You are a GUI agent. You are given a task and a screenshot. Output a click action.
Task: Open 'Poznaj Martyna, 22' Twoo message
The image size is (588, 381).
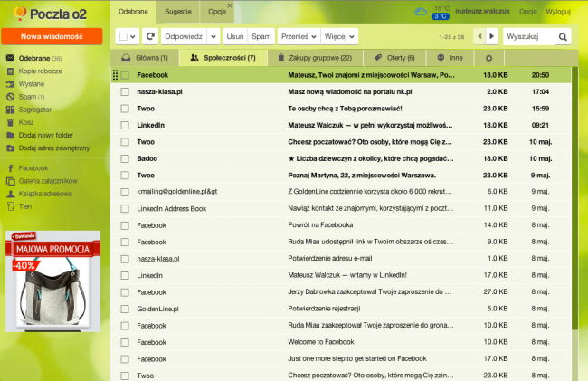pyautogui.click(x=362, y=176)
